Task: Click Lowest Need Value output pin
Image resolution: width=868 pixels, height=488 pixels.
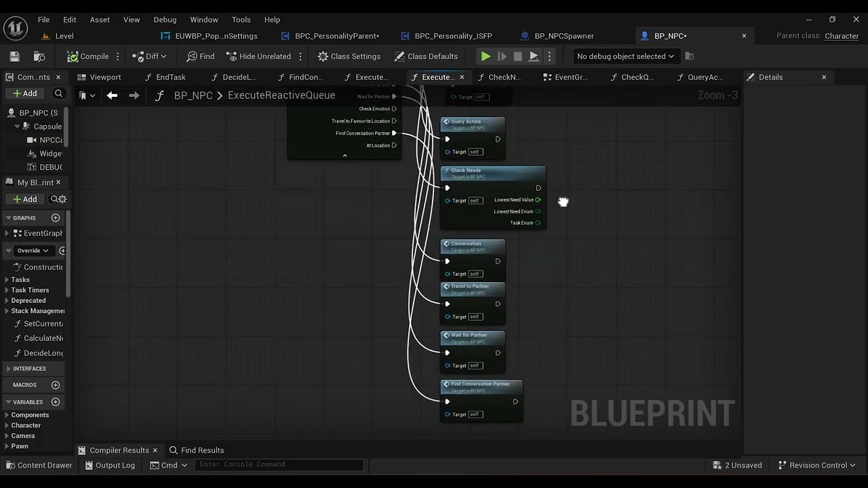Action: (x=538, y=200)
